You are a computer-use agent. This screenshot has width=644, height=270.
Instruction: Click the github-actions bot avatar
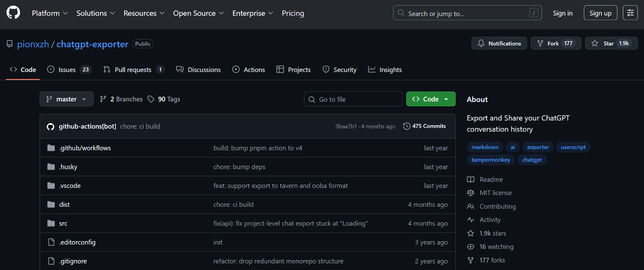pos(51,127)
